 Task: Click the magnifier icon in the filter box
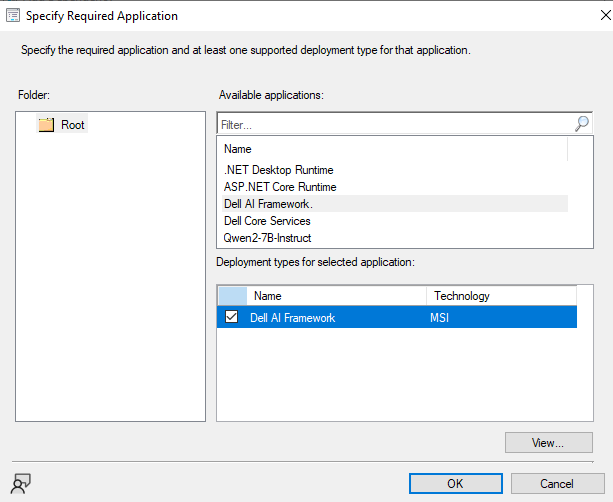[582, 124]
